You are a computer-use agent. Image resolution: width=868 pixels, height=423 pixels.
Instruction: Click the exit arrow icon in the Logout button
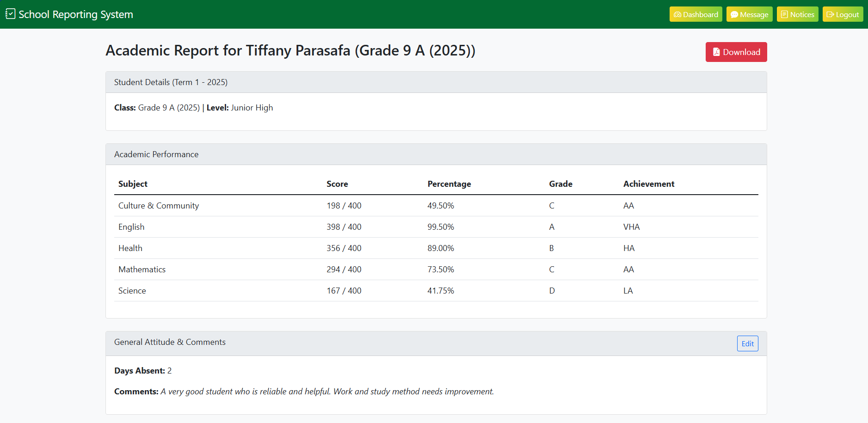(830, 15)
